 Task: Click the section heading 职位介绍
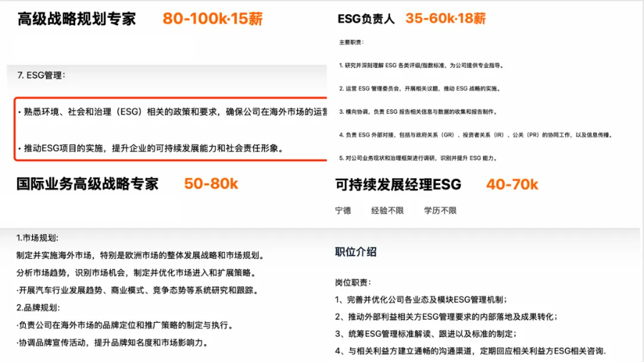[x=356, y=252]
